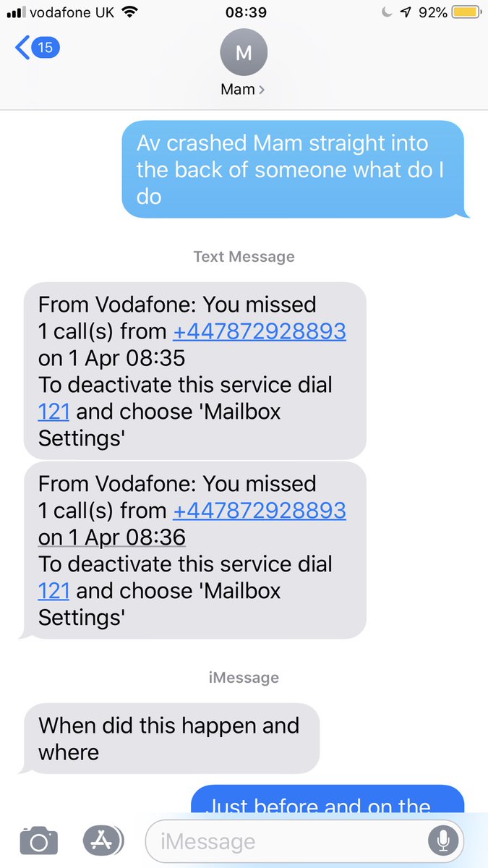Tap the 121 link in first Vodafone message
488x868 pixels.
click(53, 412)
